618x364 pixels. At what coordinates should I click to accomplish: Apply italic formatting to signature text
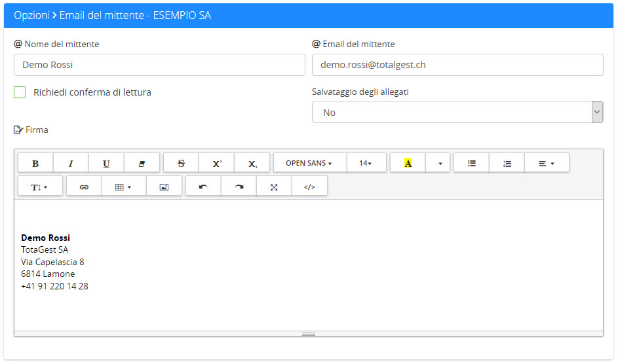pos(71,163)
